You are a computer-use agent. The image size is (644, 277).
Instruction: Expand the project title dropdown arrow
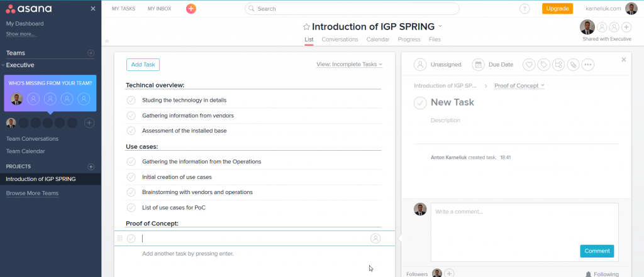tap(440, 26)
